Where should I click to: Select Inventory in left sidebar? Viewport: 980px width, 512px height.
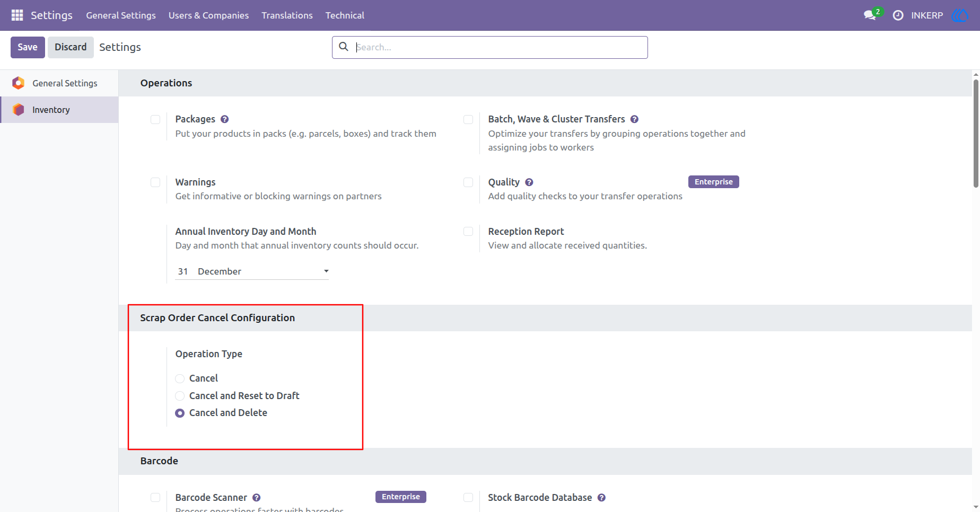tap(59, 110)
